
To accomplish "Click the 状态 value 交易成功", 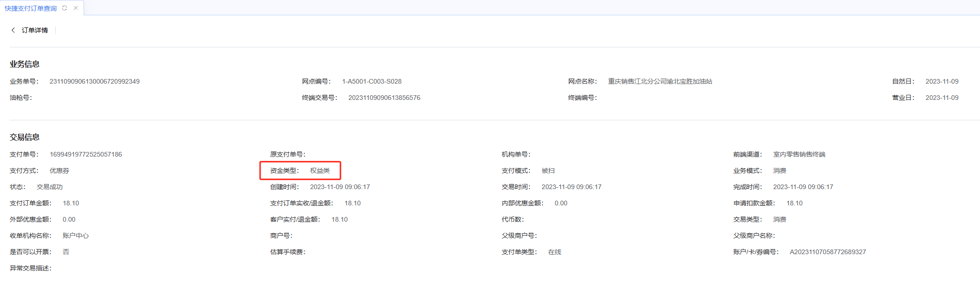I will pos(50,187).
